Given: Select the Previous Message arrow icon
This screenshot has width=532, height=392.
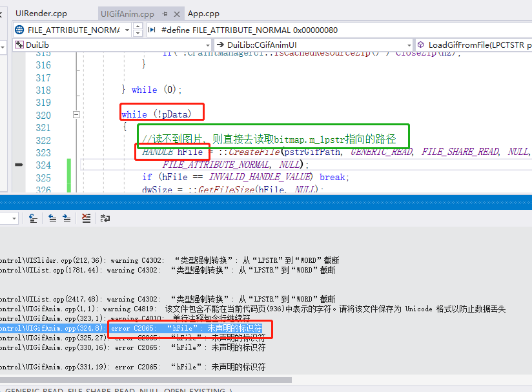Looking at the screenshot, I should pyautogui.click(x=52, y=218).
